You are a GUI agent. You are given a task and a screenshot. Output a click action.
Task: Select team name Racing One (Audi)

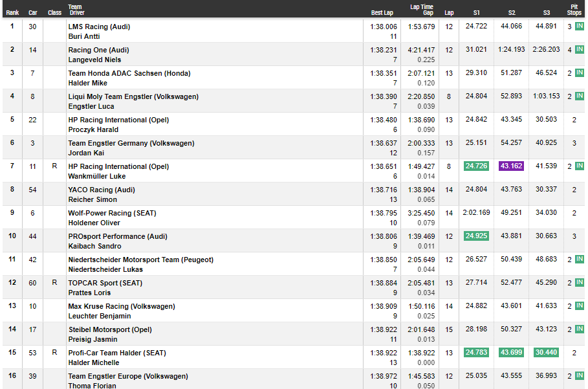98,50
